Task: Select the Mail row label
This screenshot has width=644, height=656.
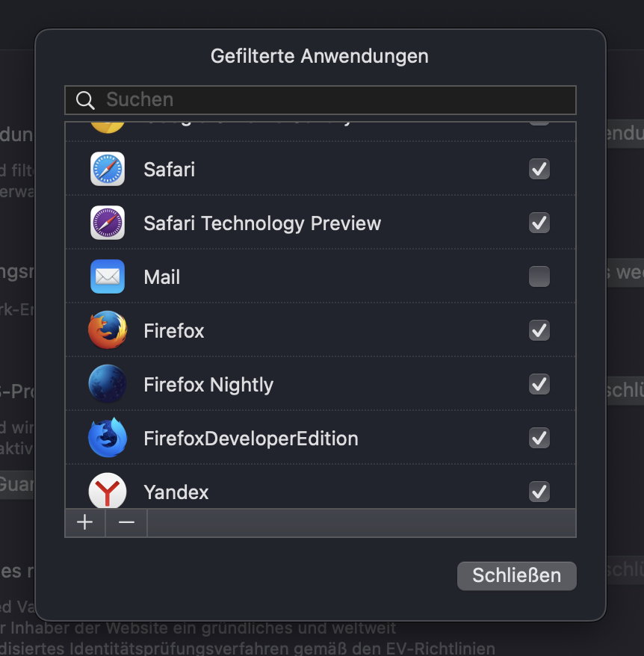Action: [x=162, y=277]
